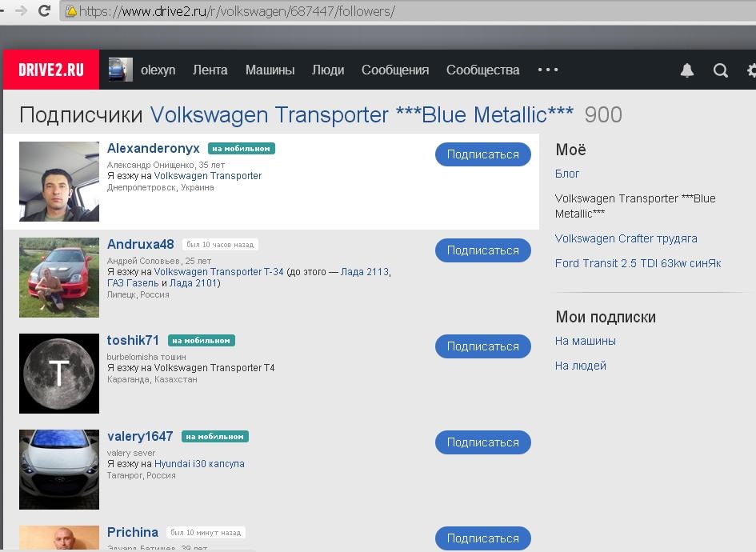Open toshik71 profile name
The height and width of the screenshot is (552, 756).
pos(133,340)
